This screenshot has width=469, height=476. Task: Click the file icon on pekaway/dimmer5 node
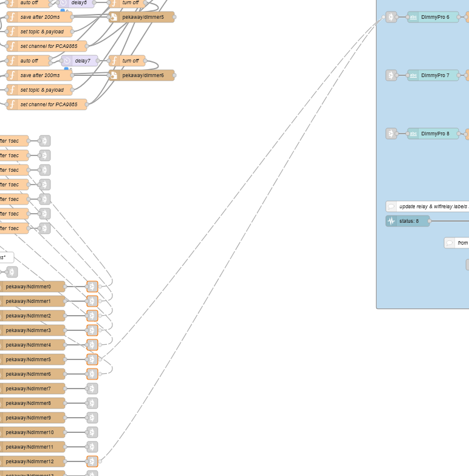114,17
